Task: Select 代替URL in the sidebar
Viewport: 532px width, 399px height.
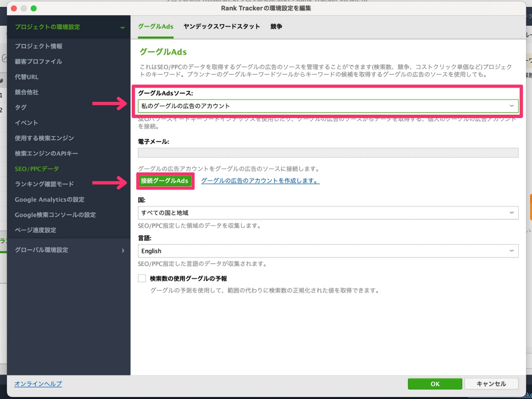Action: coord(27,77)
